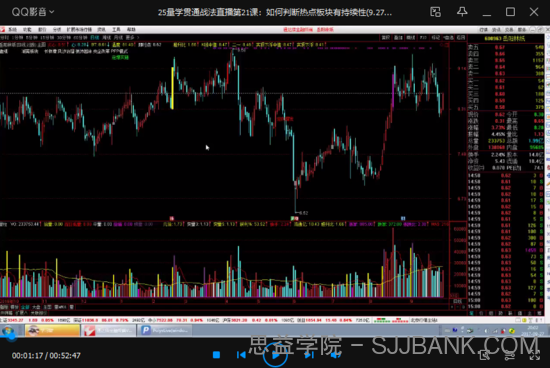Image resolution: width=550 pixels, height=368 pixels.
Task: Open the QQ影音 main menu dropdown
Action: pos(33,12)
